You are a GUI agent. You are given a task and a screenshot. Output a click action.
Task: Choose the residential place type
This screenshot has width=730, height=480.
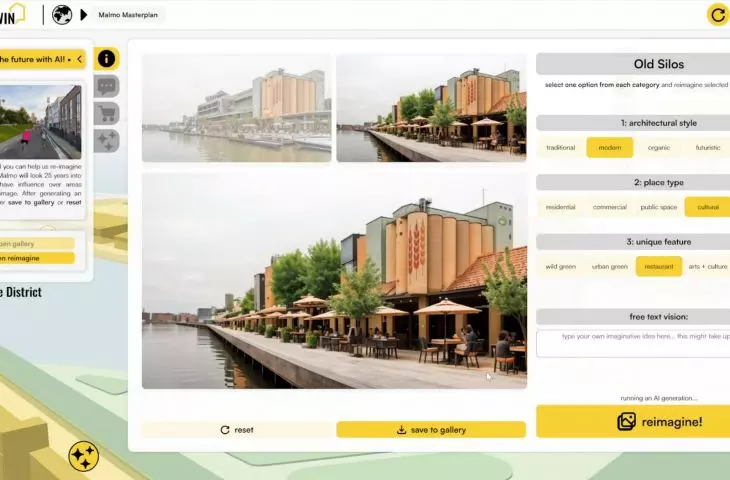point(561,207)
